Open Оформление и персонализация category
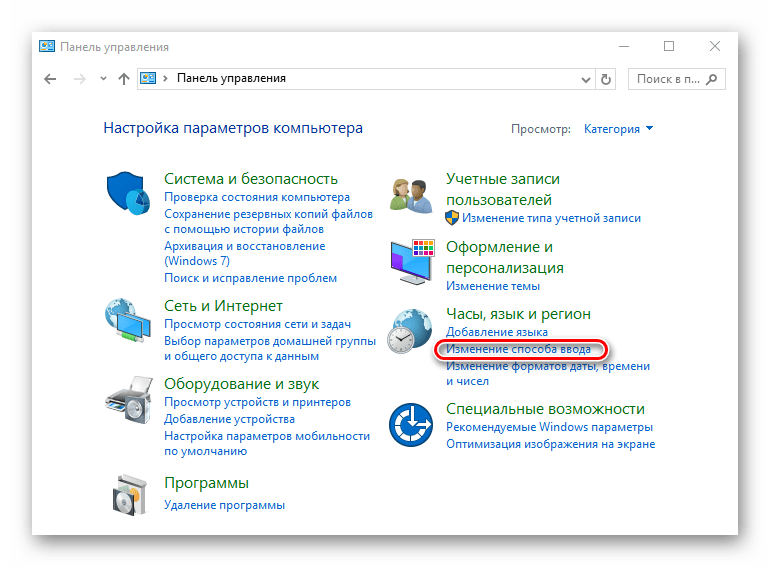Screen dimensions: 770x567 505,257
